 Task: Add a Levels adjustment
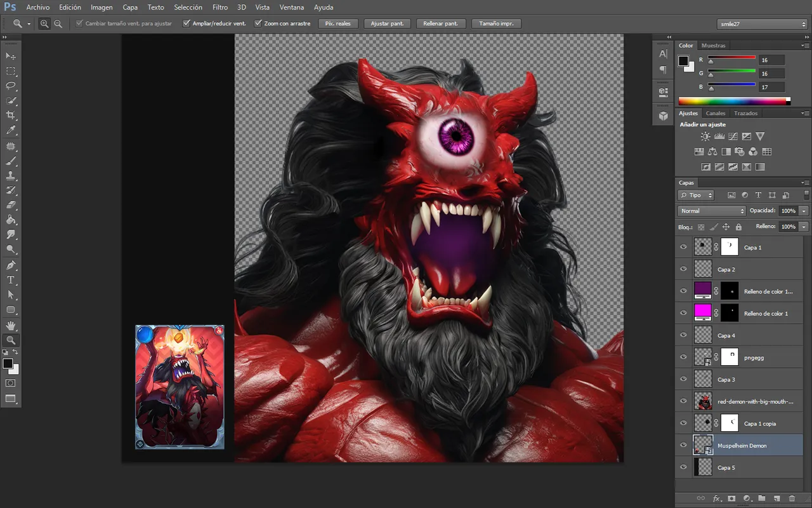click(719, 136)
